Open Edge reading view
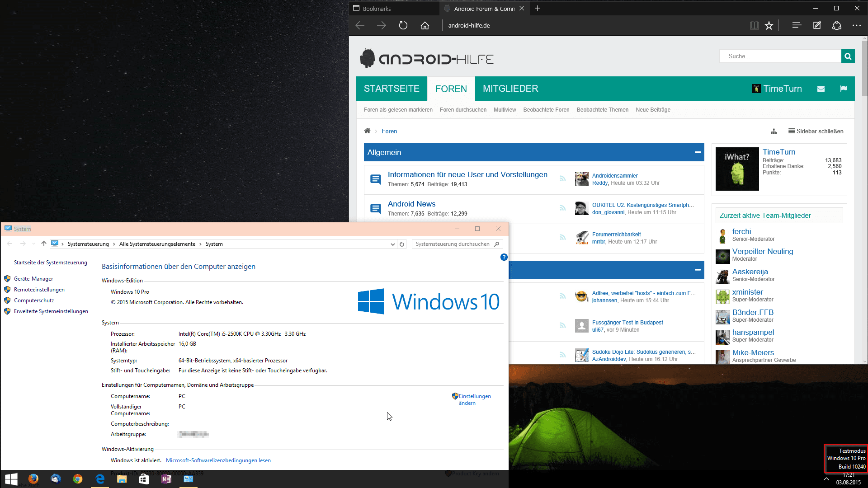Image resolution: width=868 pixels, height=488 pixels. pos(754,25)
